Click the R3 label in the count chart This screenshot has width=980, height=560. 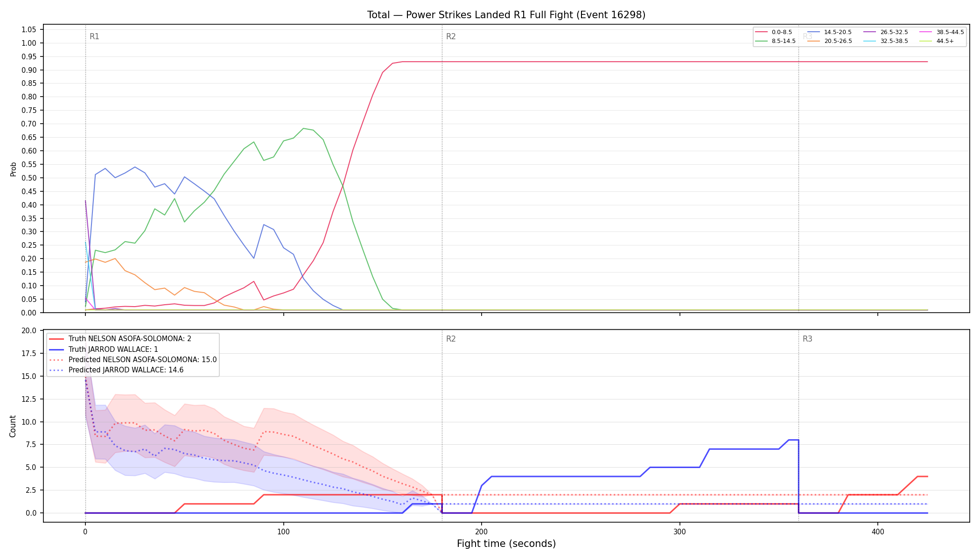807,339
